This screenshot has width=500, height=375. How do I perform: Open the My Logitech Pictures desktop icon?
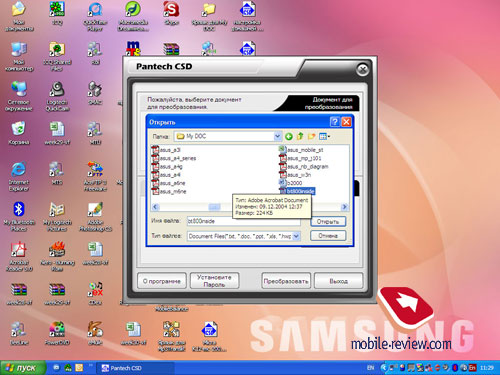[x=57, y=216]
